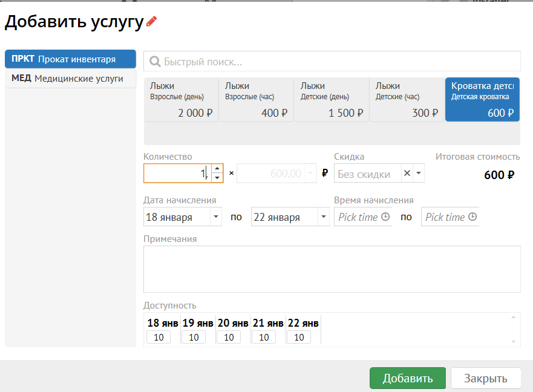Select the Прокат инвентаря category

click(x=70, y=59)
